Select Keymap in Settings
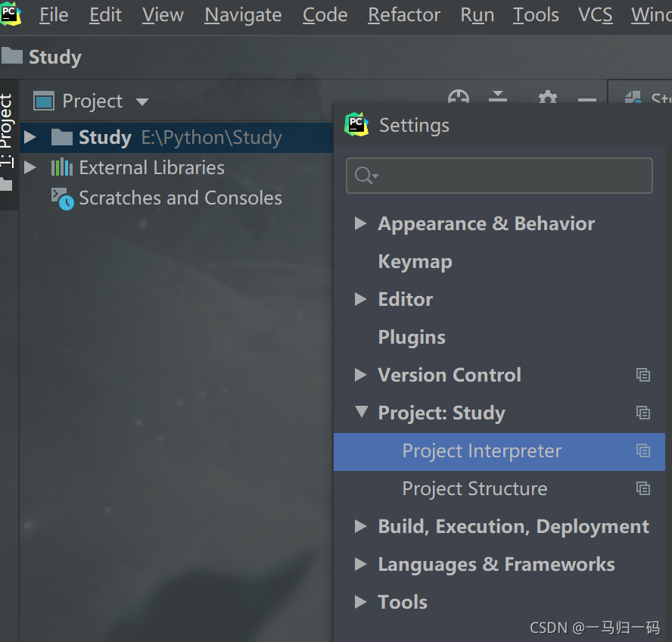The width and height of the screenshot is (672, 642). pos(415,262)
